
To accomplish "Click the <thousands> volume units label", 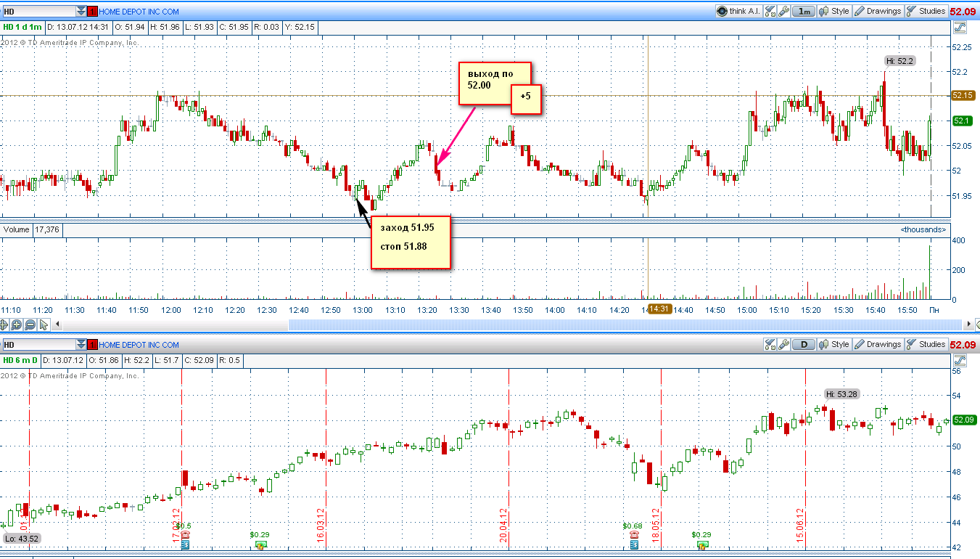I will (923, 229).
